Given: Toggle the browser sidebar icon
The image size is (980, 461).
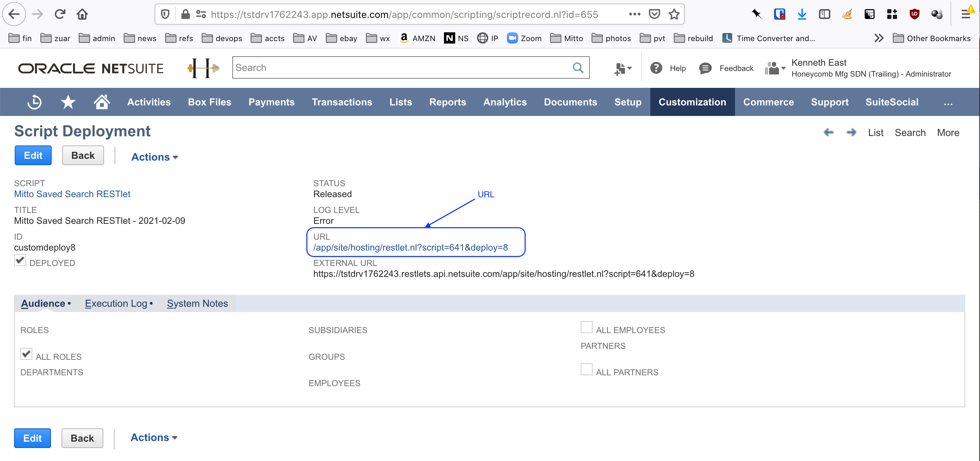Looking at the screenshot, I should pyautogui.click(x=824, y=14).
